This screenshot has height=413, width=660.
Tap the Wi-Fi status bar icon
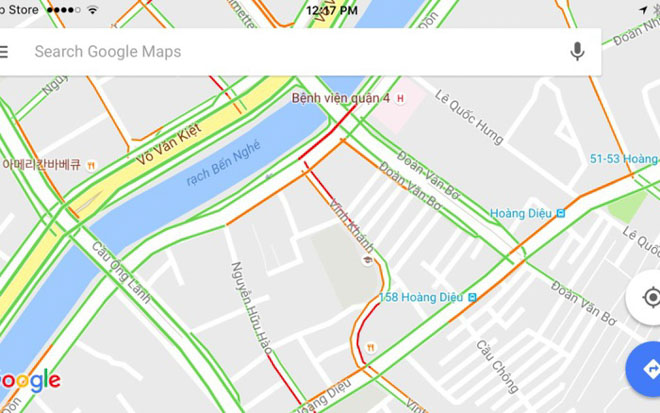coord(93,10)
